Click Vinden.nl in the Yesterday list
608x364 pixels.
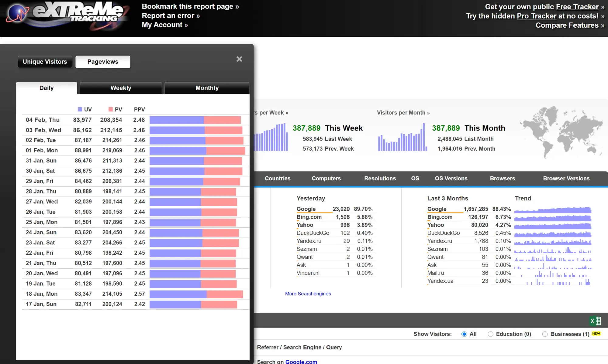pyautogui.click(x=308, y=273)
